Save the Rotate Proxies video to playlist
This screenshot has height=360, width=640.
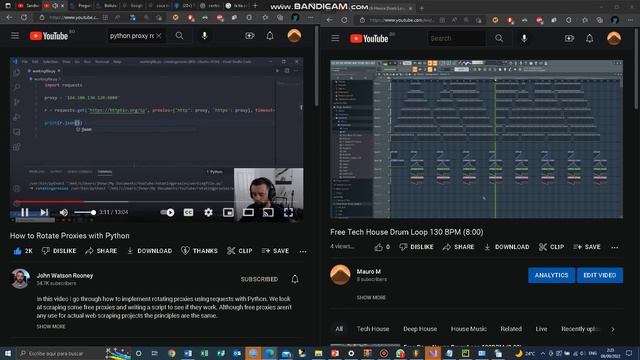pyautogui.click(x=275, y=251)
